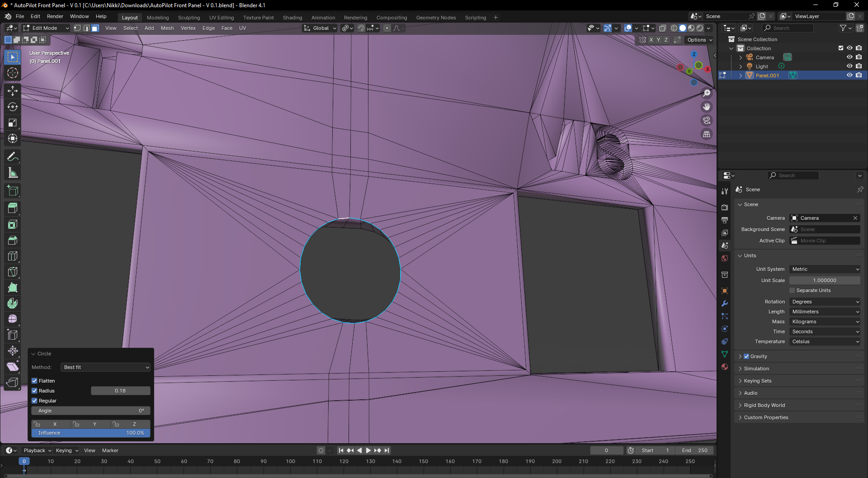The image size is (868, 478).
Task: Toggle the Gravity checkbox
Action: pos(746,356)
